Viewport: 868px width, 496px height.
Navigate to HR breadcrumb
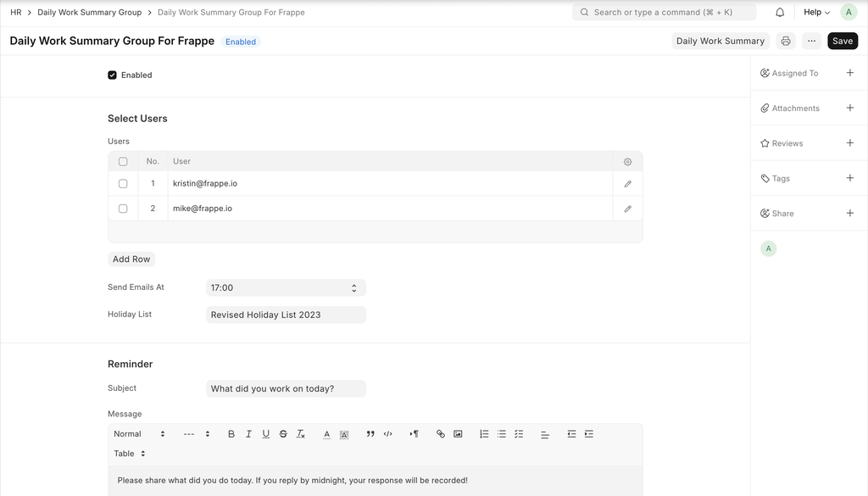[16, 13]
